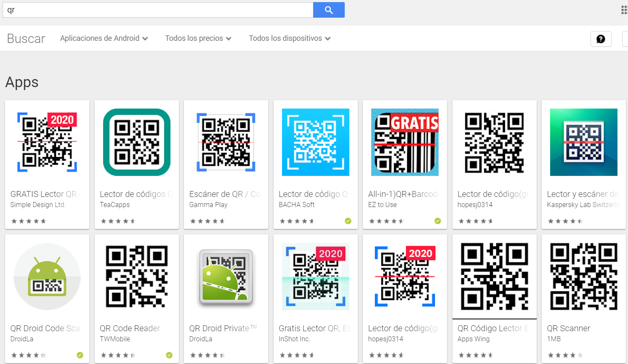
Task: Open 1MB QR Scanner app icon
Action: tap(584, 276)
